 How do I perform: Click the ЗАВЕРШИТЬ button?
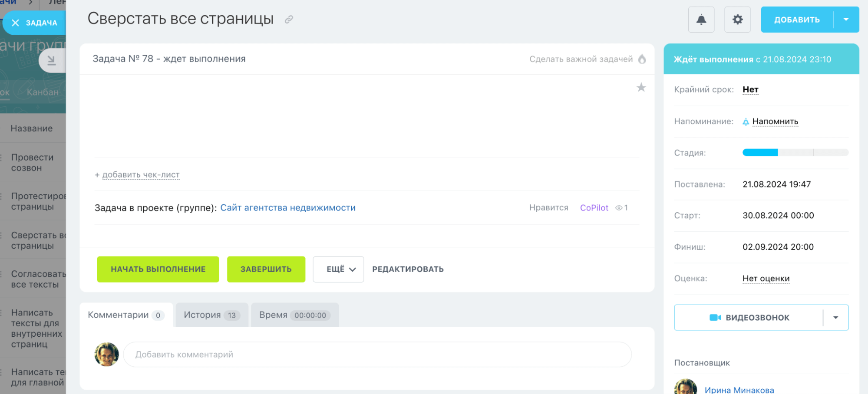click(x=266, y=269)
